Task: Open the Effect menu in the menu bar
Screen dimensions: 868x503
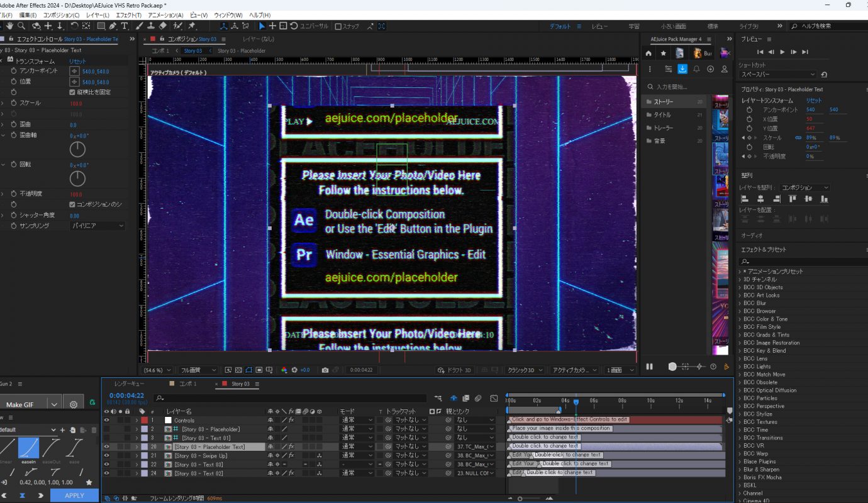Action: pos(130,14)
